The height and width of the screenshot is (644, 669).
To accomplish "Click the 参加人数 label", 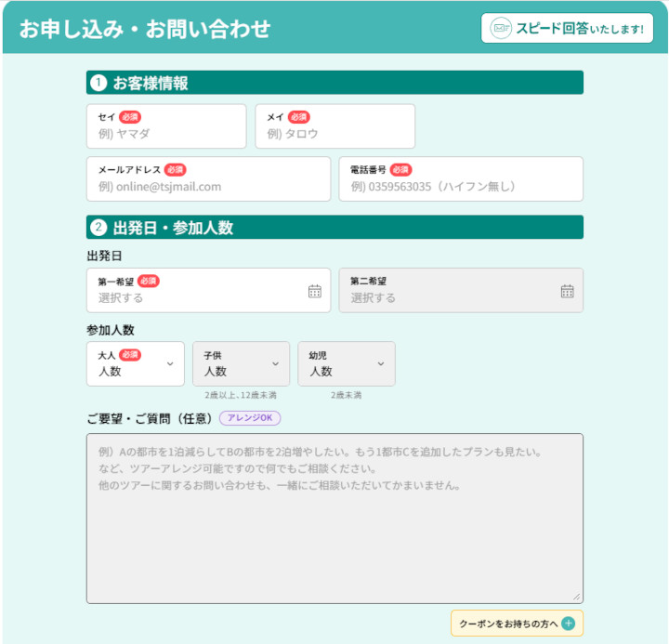I will click(x=111, y=330).
